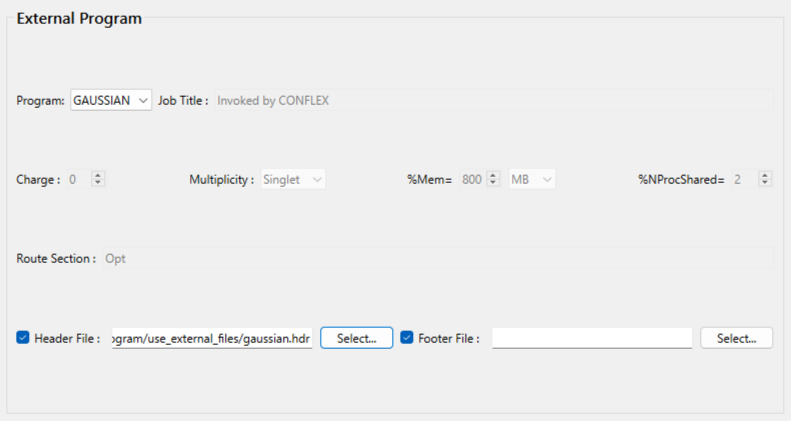Open the MB memory unit dropdown
The width and height of the screenshot is (791, 421).
(532, 179)
